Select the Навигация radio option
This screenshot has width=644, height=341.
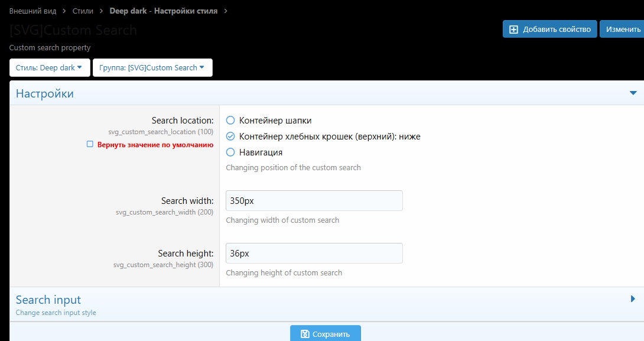[x=230, y=152]
